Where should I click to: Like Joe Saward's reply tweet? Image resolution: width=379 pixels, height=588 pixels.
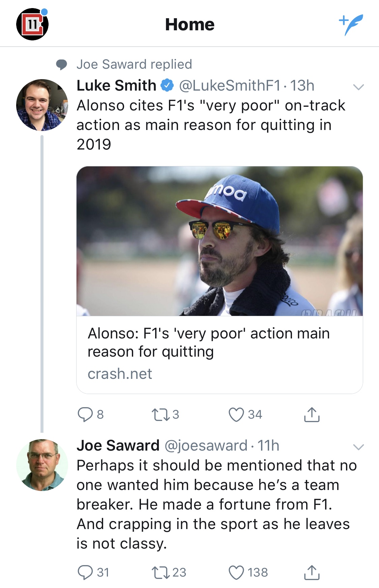tap(236, 572)
